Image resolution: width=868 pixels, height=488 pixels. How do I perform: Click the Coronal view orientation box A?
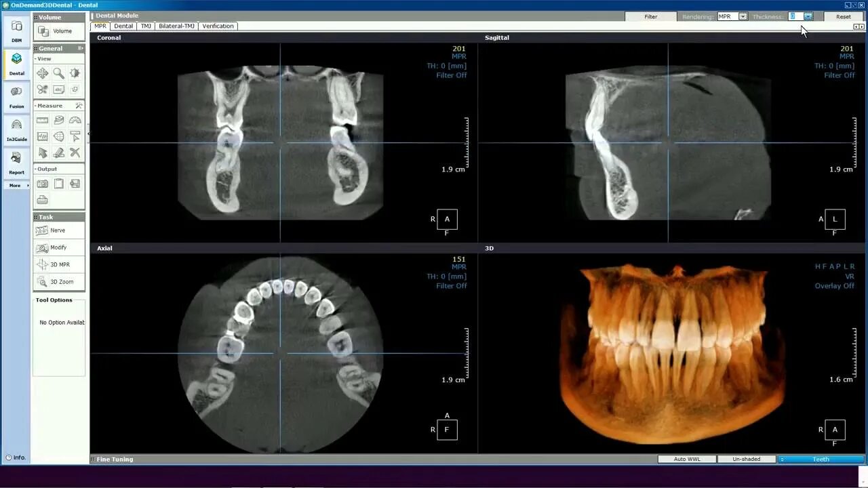point(447,219)
